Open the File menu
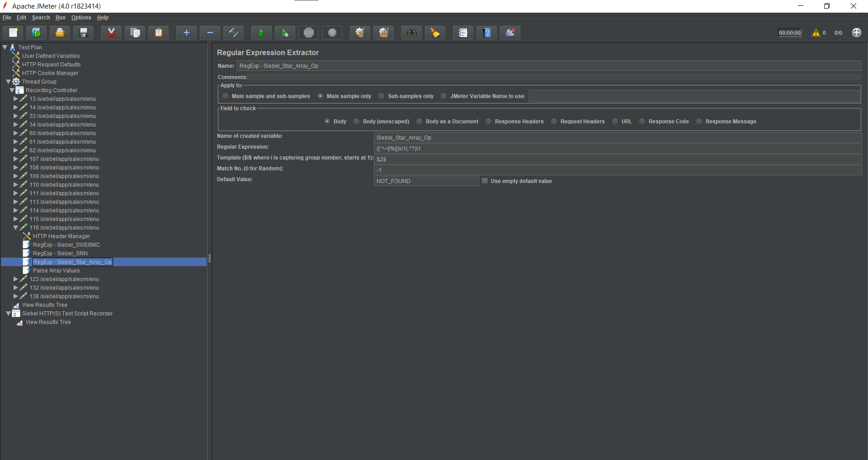This screenshot has width=868, height=460. pyautogui.click(x=7, y=18)
